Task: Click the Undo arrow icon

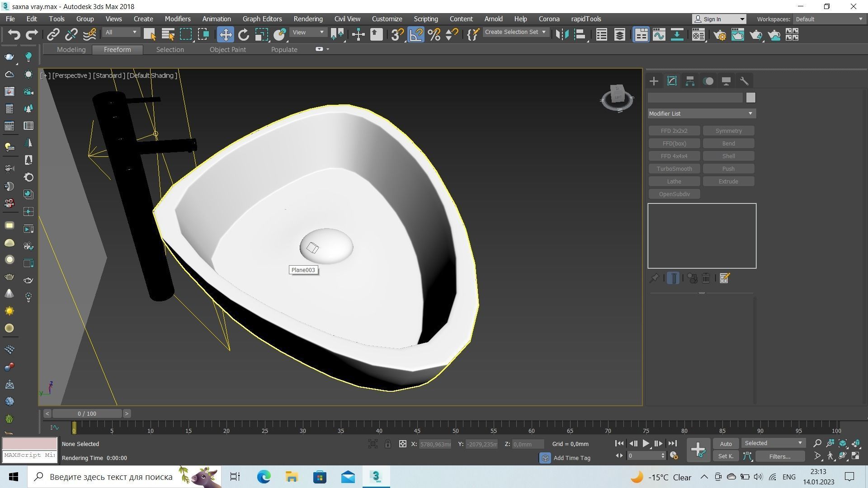Action: click(14, 35)
